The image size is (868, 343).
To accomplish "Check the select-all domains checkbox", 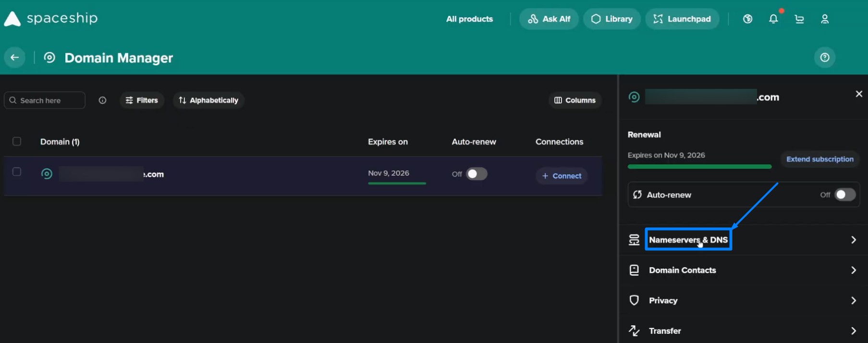I will pyautogui.click(x=17, y=141).
